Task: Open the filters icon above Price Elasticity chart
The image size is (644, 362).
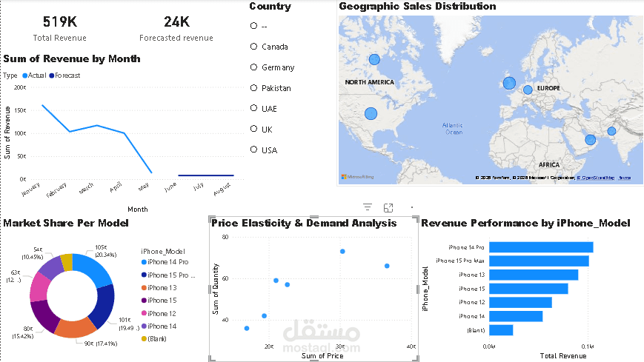Action: click(367, 208)
